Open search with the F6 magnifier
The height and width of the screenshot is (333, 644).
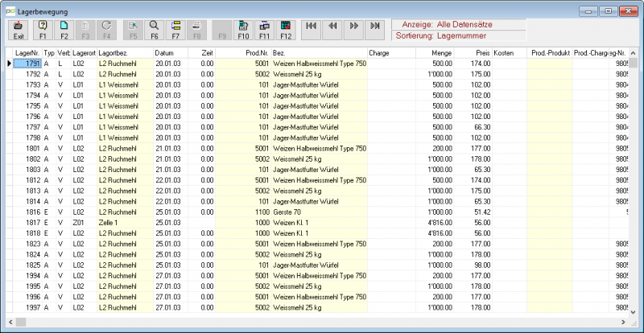tap(155, 30)
